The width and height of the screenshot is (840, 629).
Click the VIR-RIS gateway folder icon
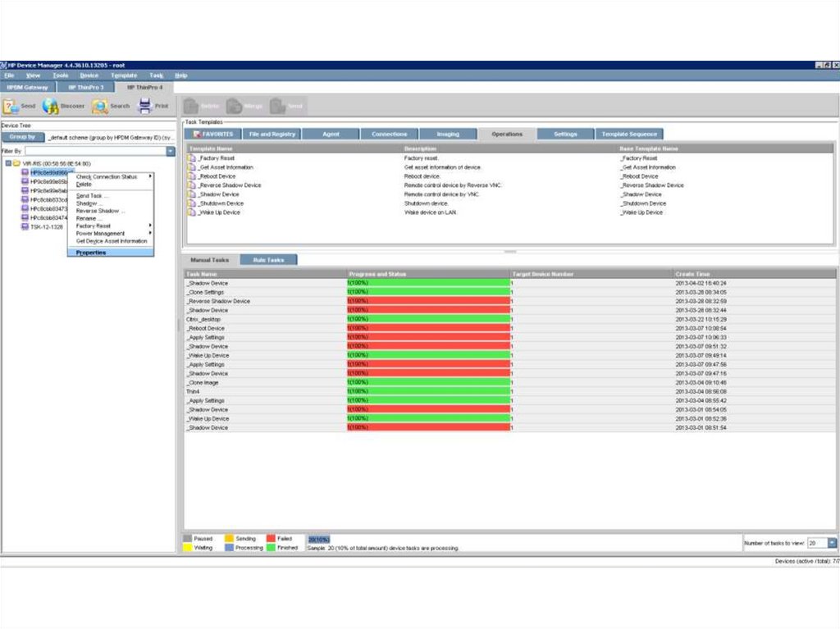point(16,163)
